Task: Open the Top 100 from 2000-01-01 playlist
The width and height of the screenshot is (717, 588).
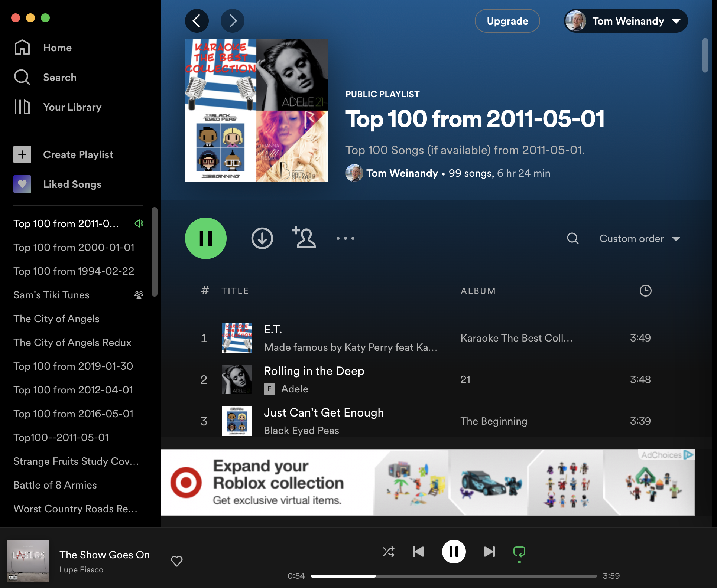Action: (x=74, y=247)
